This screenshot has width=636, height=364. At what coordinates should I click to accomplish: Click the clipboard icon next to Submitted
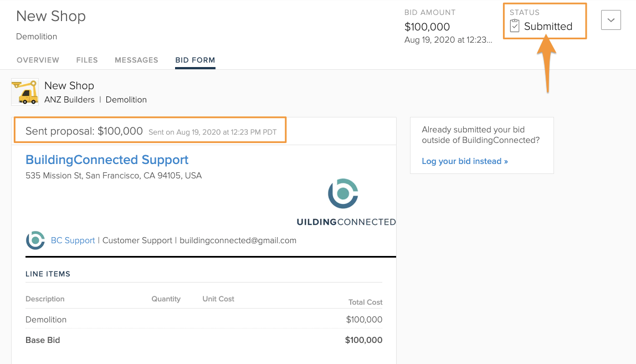tap(515, 26)
